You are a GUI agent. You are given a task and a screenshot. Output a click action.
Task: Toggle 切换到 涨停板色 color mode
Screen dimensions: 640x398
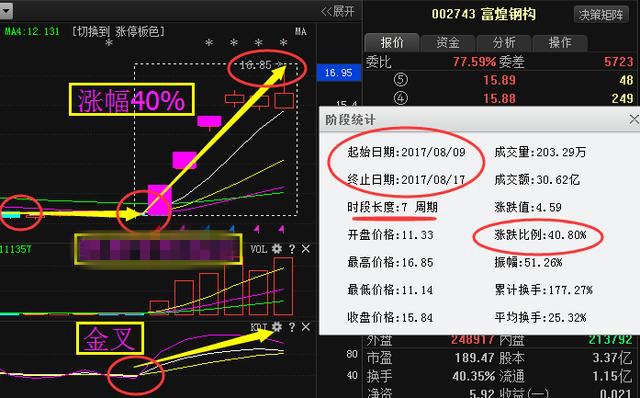click(118, 31)
